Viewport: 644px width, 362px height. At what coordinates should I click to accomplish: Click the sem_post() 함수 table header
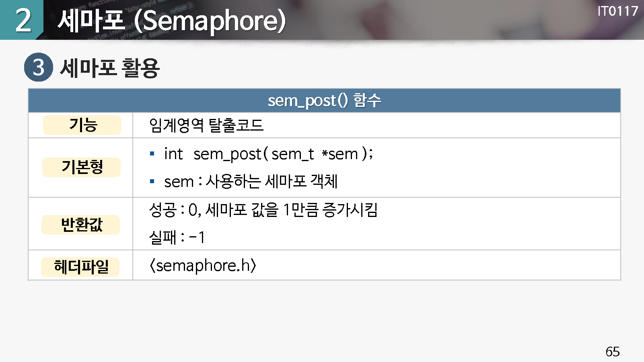[324, 100]
